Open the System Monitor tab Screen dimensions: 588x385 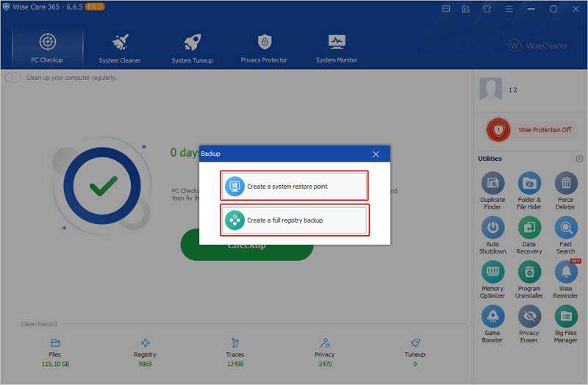click(x=337, y=48)
